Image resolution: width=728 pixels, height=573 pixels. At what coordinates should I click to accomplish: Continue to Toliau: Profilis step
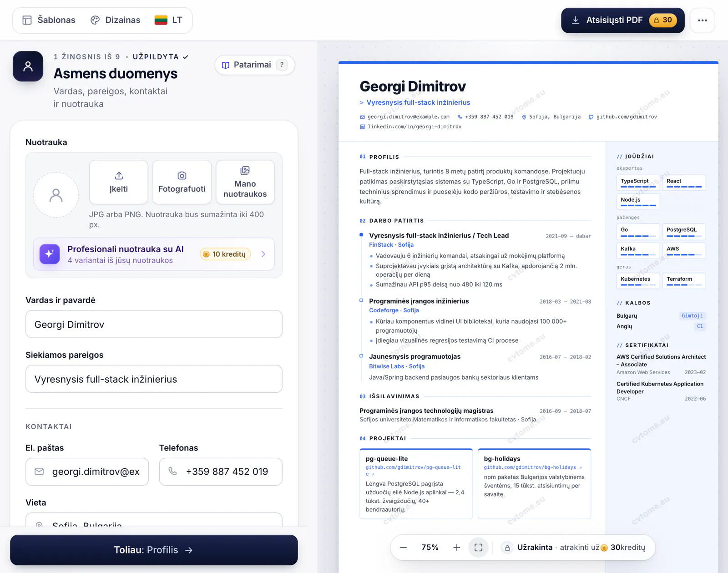(x=154, y=550)
